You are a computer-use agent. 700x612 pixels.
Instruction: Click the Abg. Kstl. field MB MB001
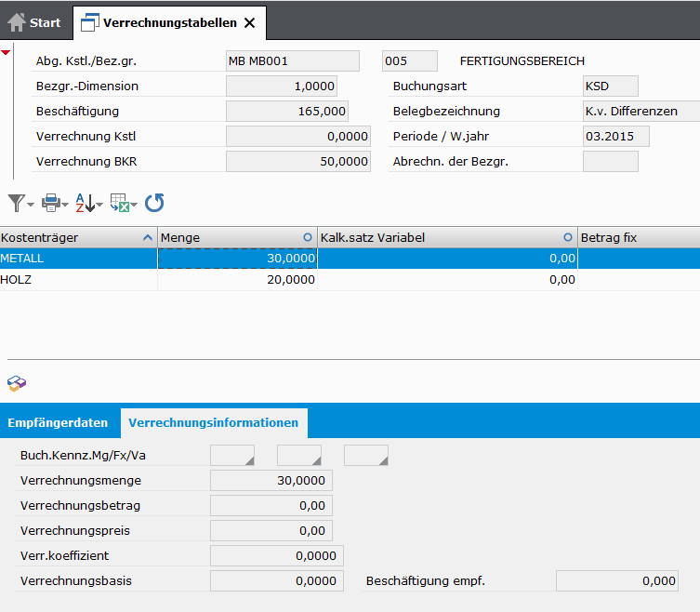(293, 60)
